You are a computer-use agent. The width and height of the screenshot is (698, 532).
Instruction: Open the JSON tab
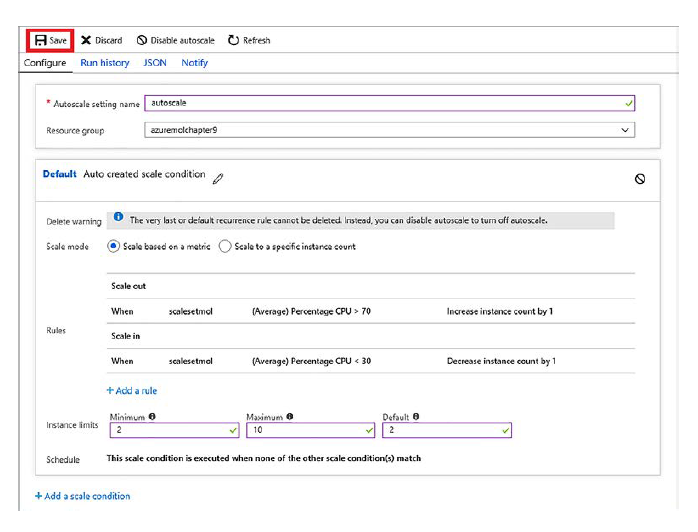click(x=155, y=63)
